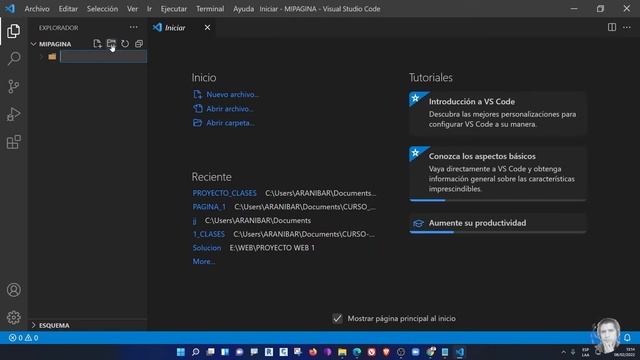Show hidden system tray icons chevron
Screen dimensions: 640x360
coord(563,352)
